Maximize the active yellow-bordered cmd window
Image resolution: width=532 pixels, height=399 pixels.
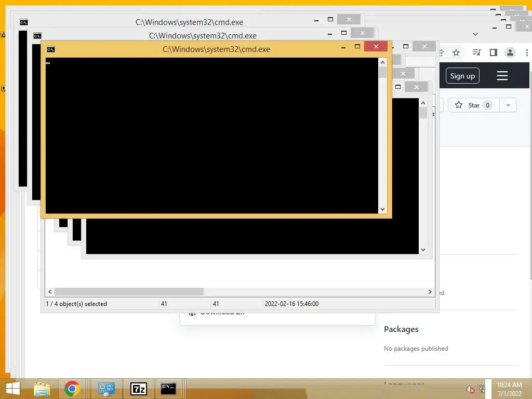[x=357, y=46]
